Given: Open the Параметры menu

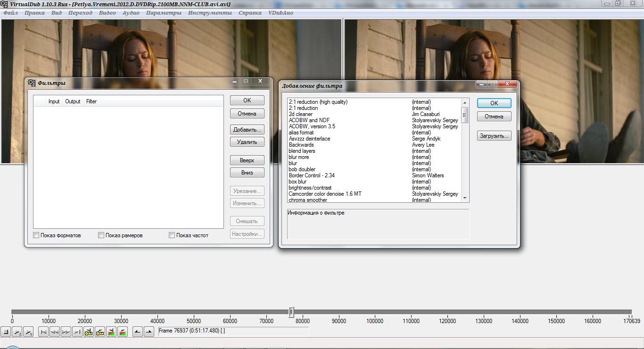Looking at the screenshot, I should click(164, 13).
